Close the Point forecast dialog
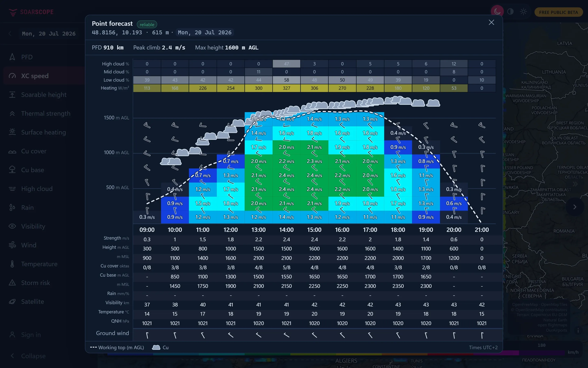Image resolution: width=588 pixels, height=368 pixels. 491,22
